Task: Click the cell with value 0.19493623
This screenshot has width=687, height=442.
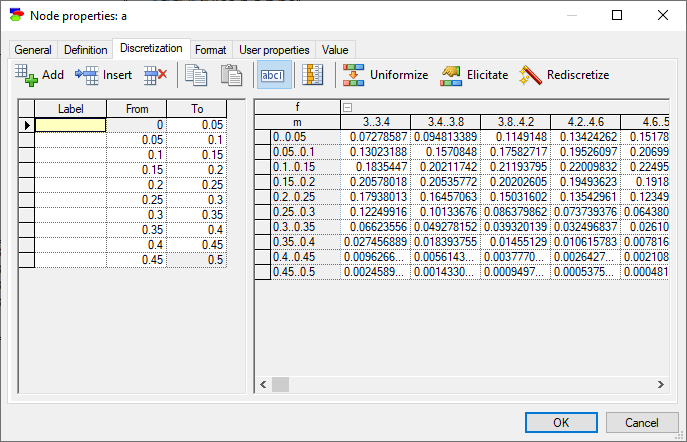Action: [x=586, y=182]
